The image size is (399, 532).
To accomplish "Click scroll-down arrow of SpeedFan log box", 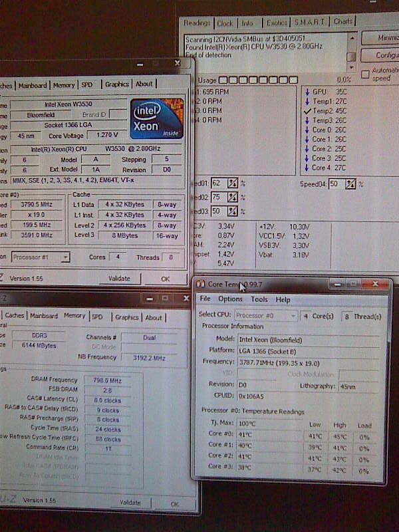I will click(x=352, y=68).
